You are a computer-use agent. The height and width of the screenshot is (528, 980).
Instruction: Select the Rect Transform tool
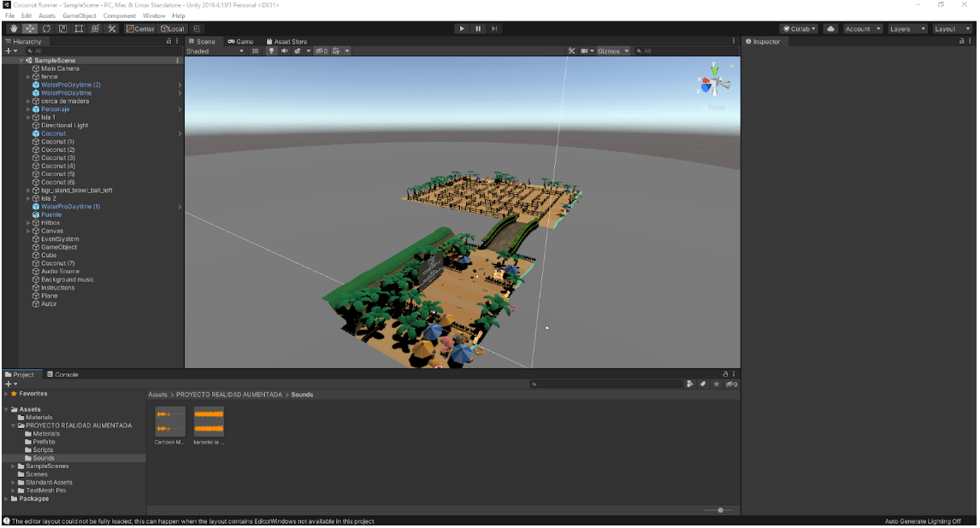pyautogui.click(x=78, y=28)
